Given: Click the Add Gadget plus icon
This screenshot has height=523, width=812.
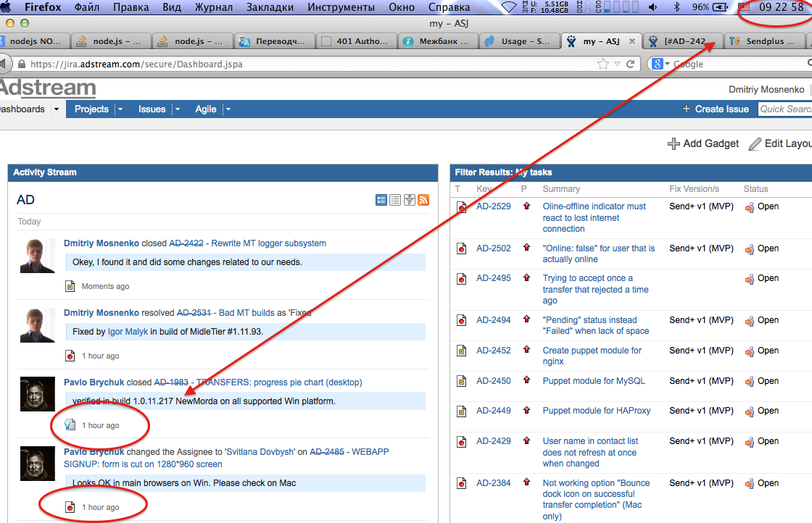Looking at the screenshot, I should pyautogui.click(x=674, y=144).
